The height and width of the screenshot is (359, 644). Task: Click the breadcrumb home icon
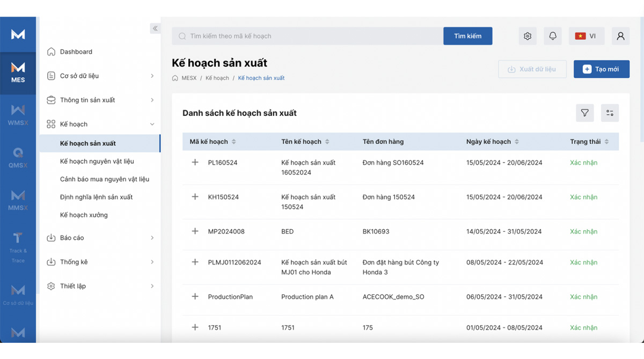(175, 78)
